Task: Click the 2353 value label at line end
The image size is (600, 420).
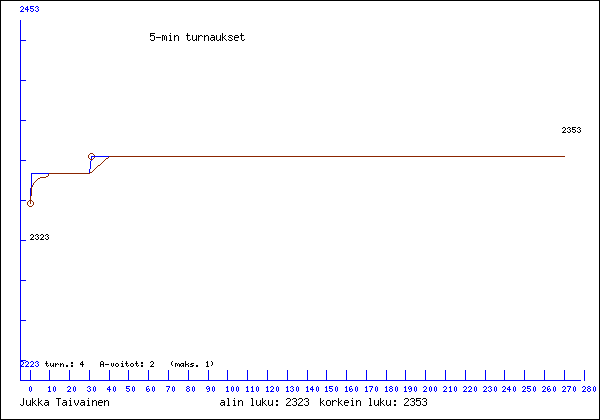Action: 571,131
